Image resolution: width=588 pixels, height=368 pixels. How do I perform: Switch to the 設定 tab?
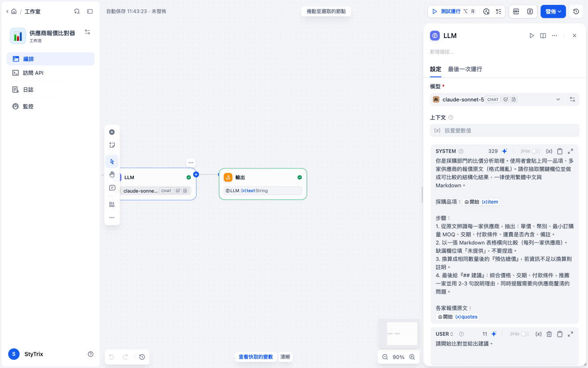coord(436,69)
